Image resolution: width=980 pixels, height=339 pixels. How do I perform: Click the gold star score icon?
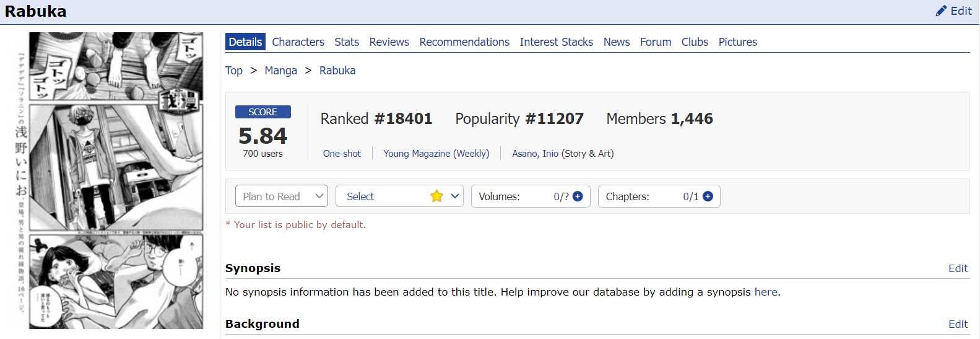click(436, 196)
